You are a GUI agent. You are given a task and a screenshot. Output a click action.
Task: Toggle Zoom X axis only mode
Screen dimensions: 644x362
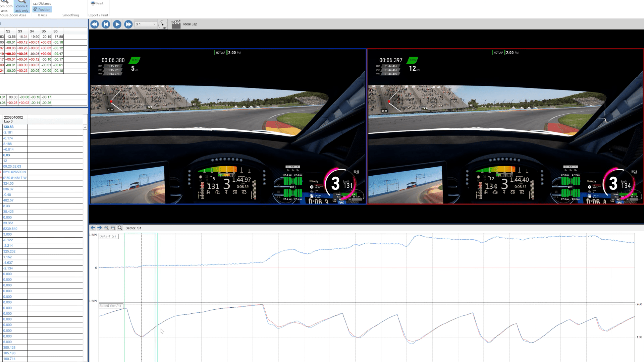pyautogui.click(x=21, y=6)
